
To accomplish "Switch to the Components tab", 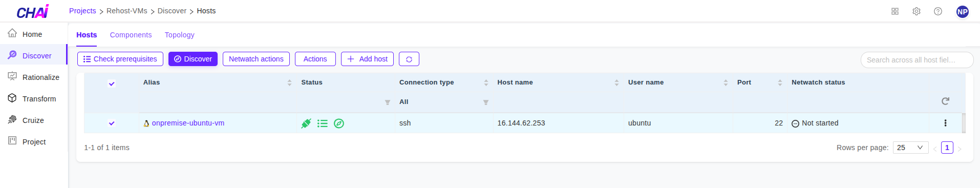I will (x=131, y=35).
